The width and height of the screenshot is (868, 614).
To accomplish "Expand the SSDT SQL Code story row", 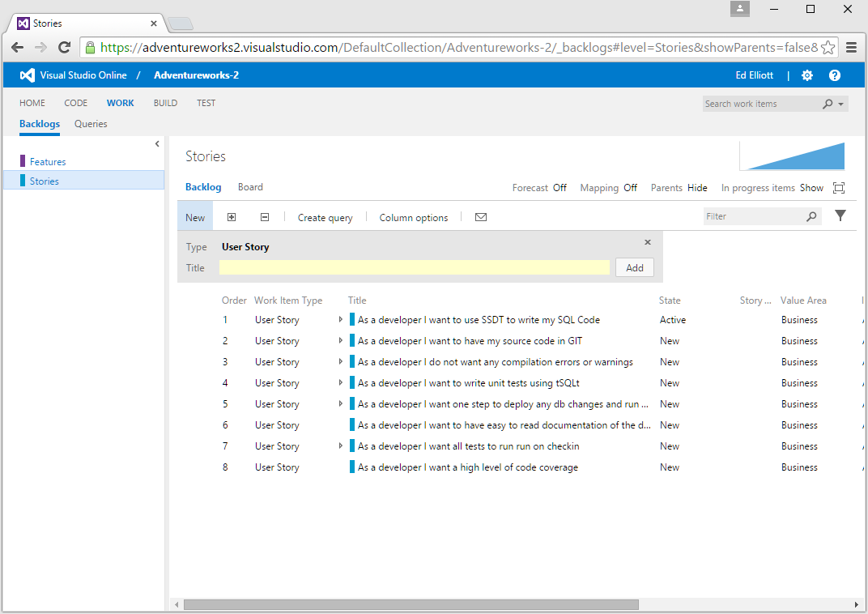I will point(341,320).
